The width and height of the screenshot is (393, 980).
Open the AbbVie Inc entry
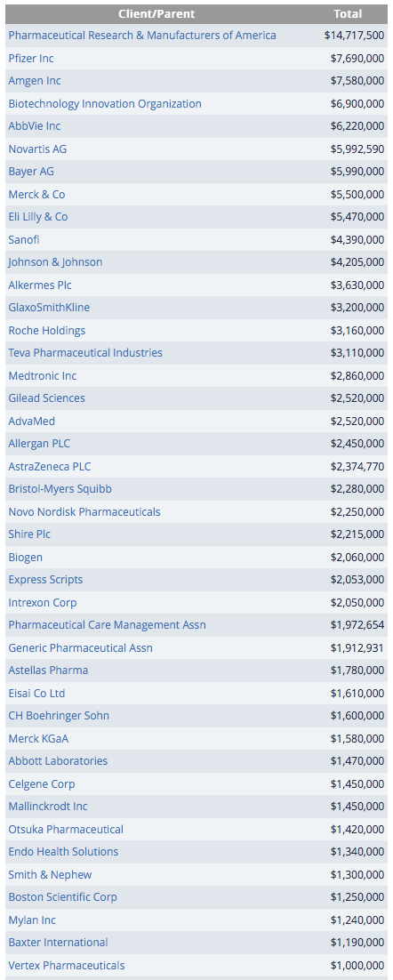tap(35, 126)
